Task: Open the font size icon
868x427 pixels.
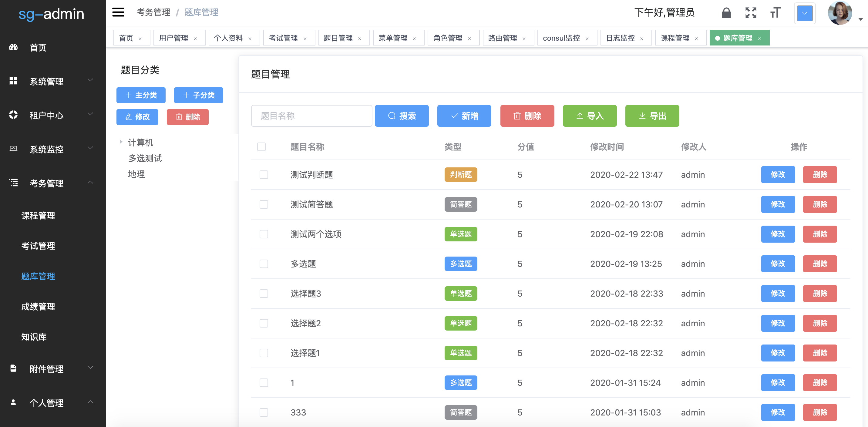Action: (775, 13)
